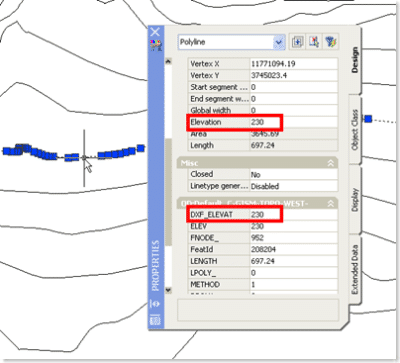The width and height of the screenshot is (400, 363).
Task: Change the Closed value No
Action: [256, 175]
